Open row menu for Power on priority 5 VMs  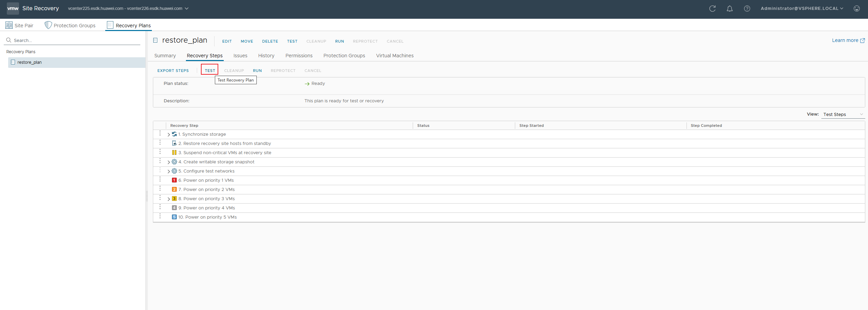[160, 216]
